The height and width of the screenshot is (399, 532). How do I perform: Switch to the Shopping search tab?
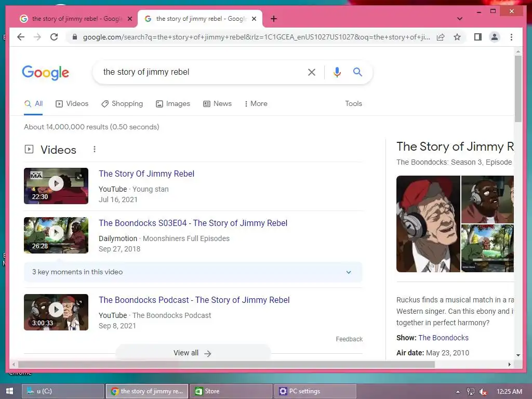pos(122,104)
